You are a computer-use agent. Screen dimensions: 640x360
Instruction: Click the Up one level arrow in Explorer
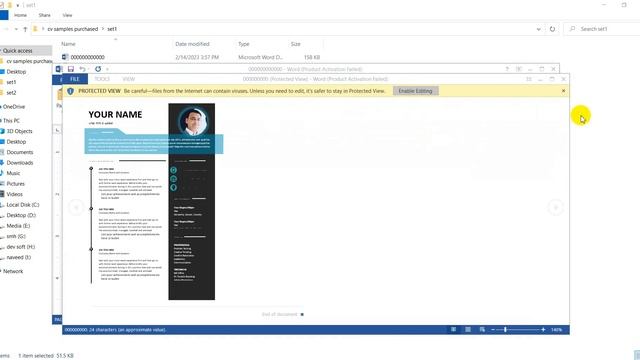(x=25, y=29)
